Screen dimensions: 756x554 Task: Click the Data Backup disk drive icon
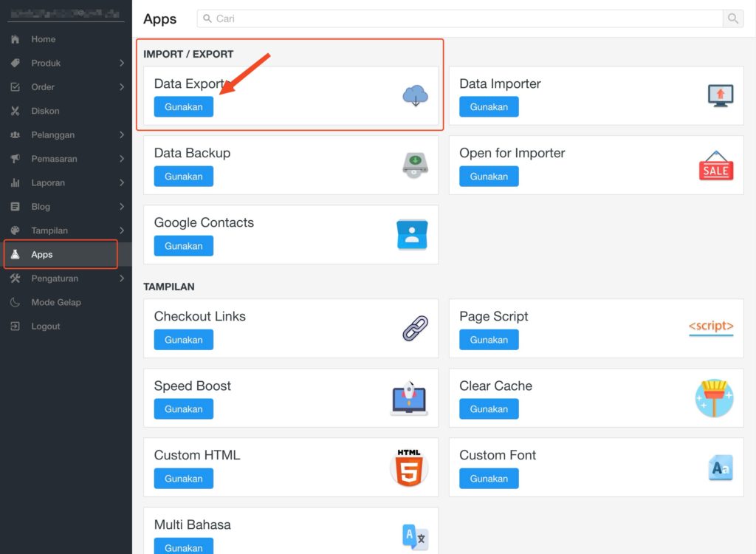(415, 165)
